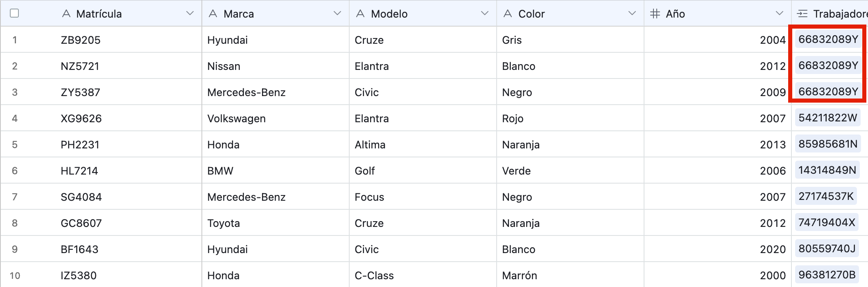Select row number 5
Screen dimensions: 868x287
pos(15,145)
